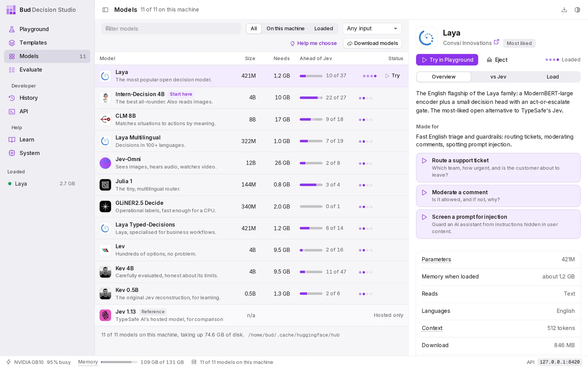The width and height of the screenshot is (588, 368).
Task: Click the Jev 1.13 pink logo
Action: coord(105,315)
